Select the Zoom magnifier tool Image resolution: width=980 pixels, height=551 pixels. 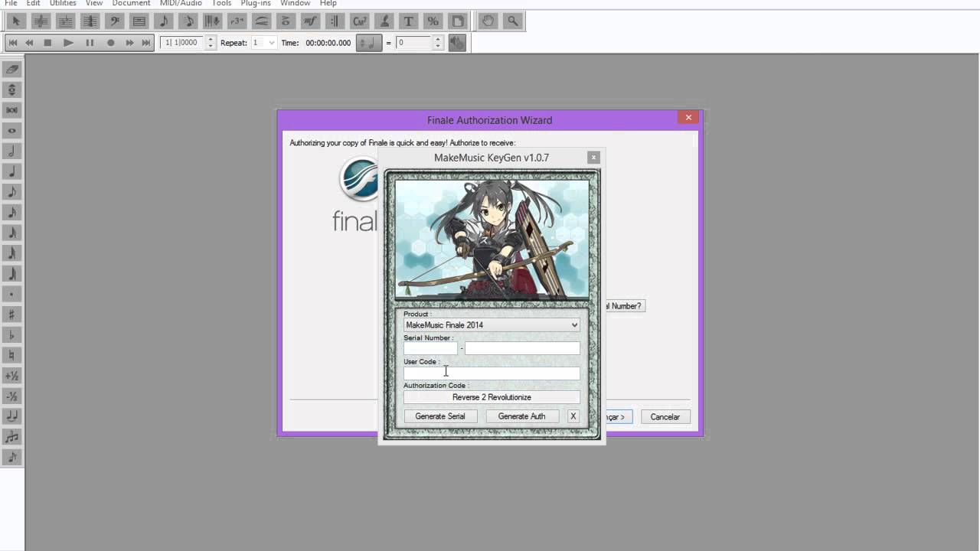(x=512, y=21)
